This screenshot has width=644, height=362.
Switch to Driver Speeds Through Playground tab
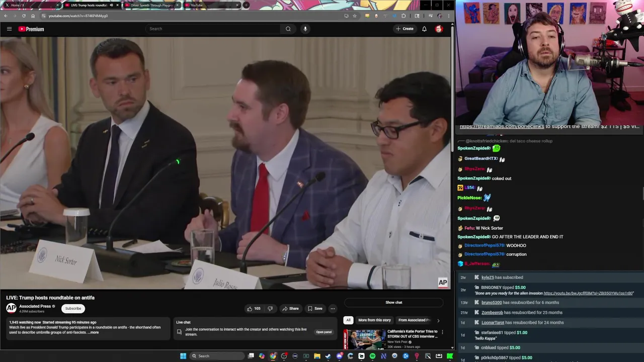tap(151, 5)
